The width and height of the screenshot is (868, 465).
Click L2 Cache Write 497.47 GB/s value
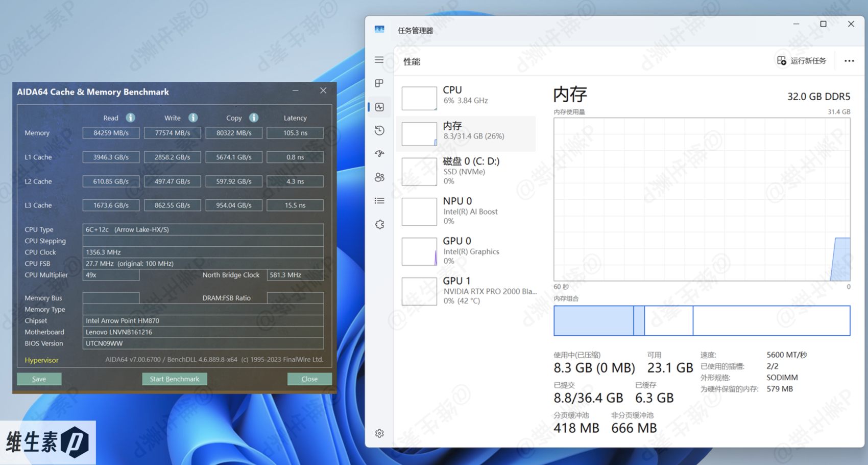tap(173, 181)
